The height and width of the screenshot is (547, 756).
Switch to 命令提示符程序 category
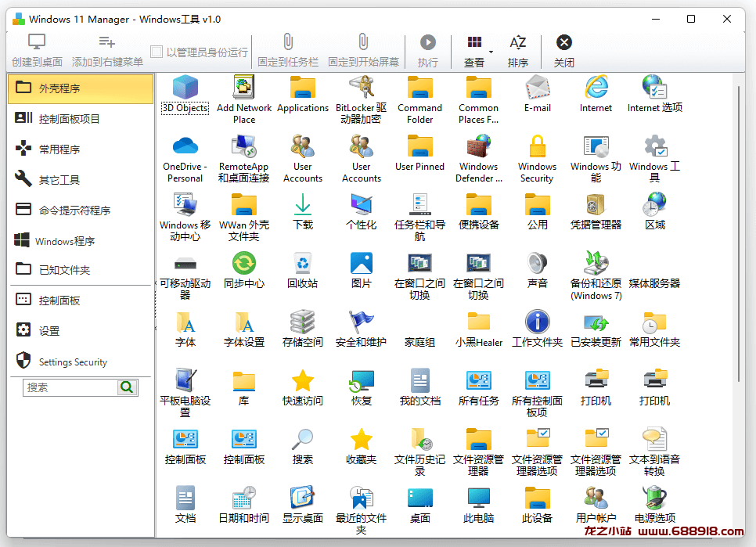(81, 211)
